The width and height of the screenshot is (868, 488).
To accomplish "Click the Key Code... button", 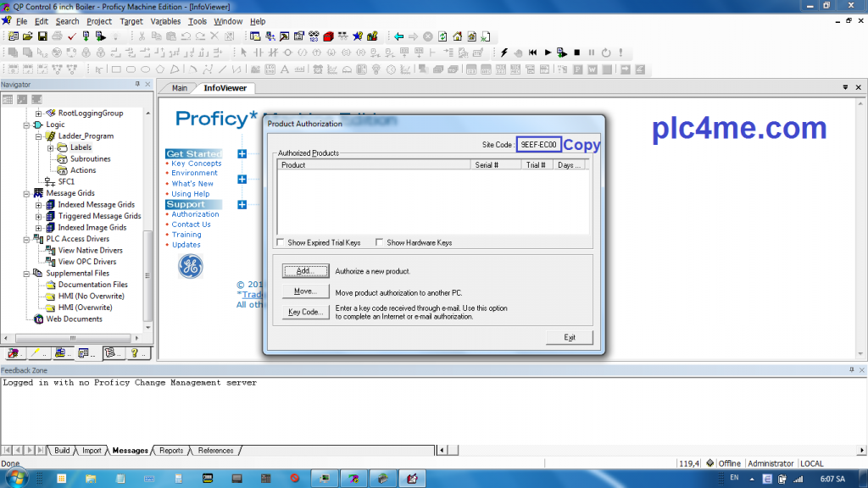I will click(x=305, y=312).
